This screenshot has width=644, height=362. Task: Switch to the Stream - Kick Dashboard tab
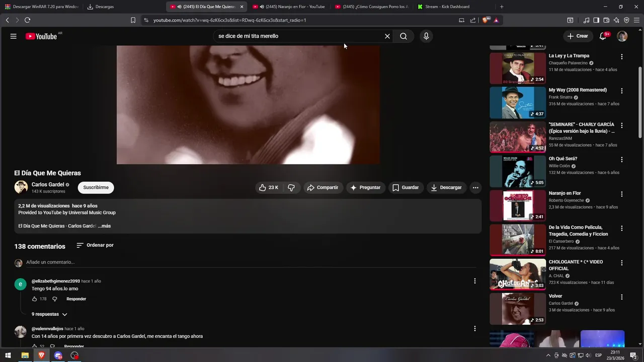click(454, 7)
